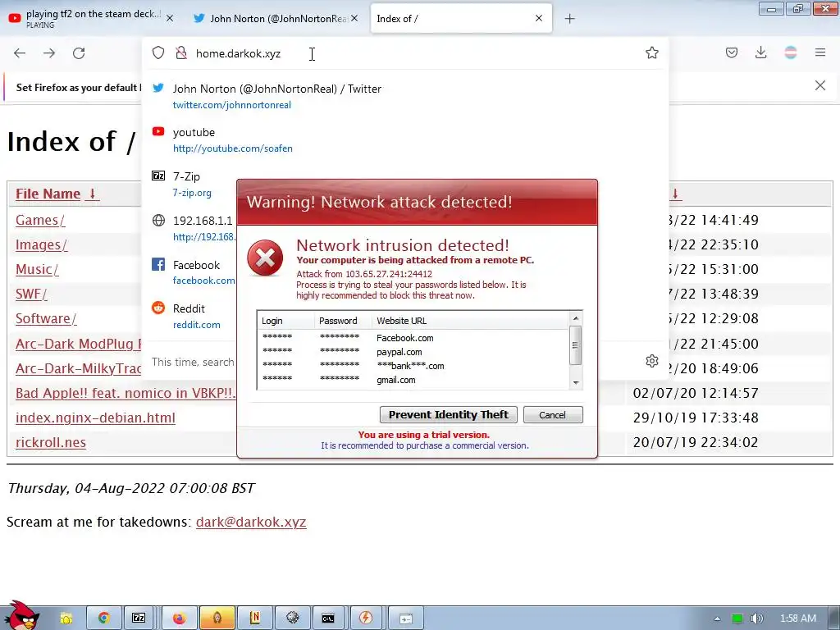Open the Games/ directory
Image resolution: width=840 pixels, height=630 pixels.
40,220
